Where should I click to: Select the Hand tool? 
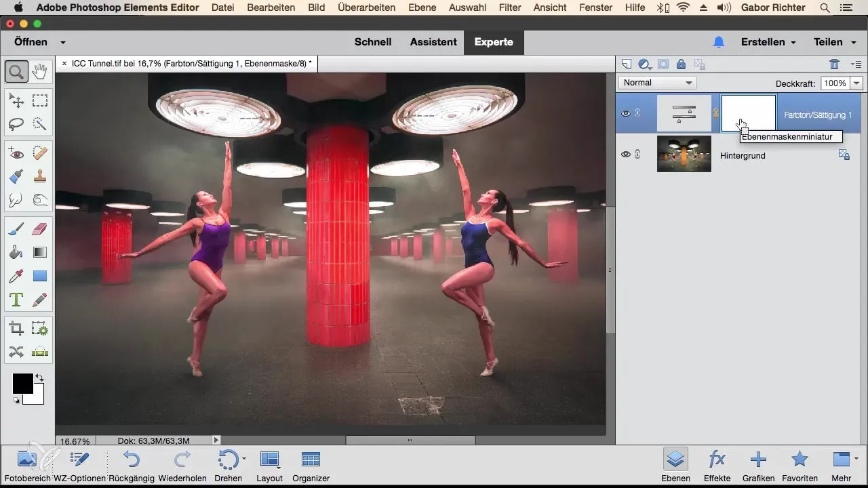pyautogui.click(x=40, y=71)
